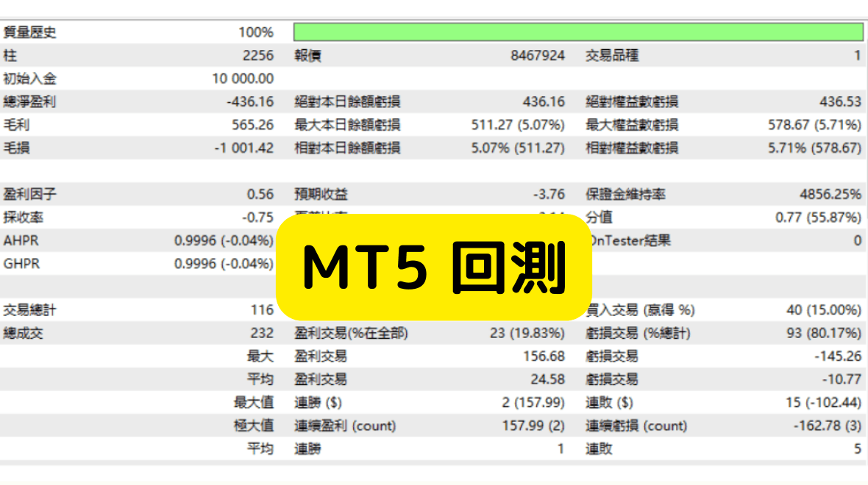The width and height of the screenshot is (868, 485).
Task: Select the 交易總計 value 116
Action: point(262,311)
